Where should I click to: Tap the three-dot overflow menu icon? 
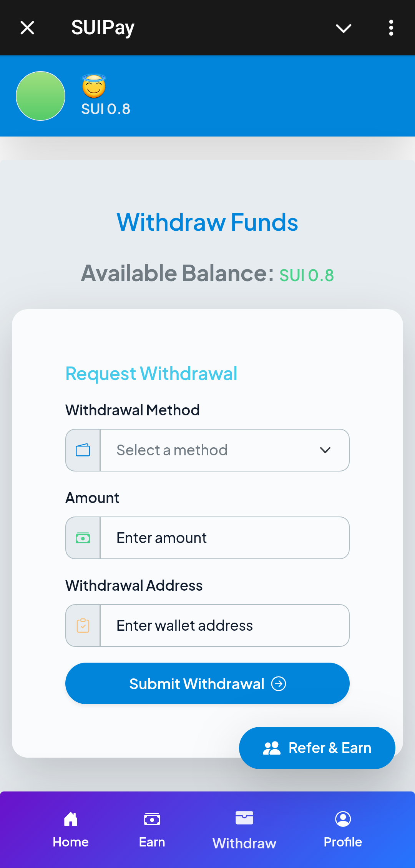click(x=391, y=28)
